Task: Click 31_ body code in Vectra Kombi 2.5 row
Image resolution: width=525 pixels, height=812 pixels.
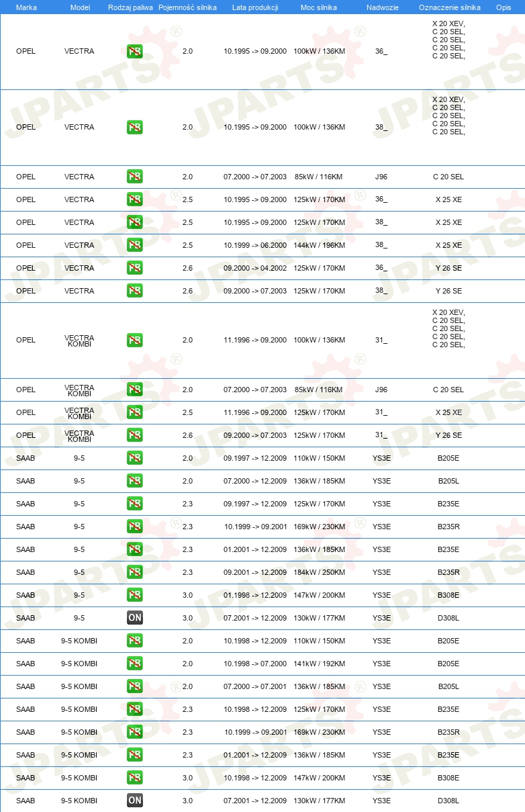Action: pos(381,412)
